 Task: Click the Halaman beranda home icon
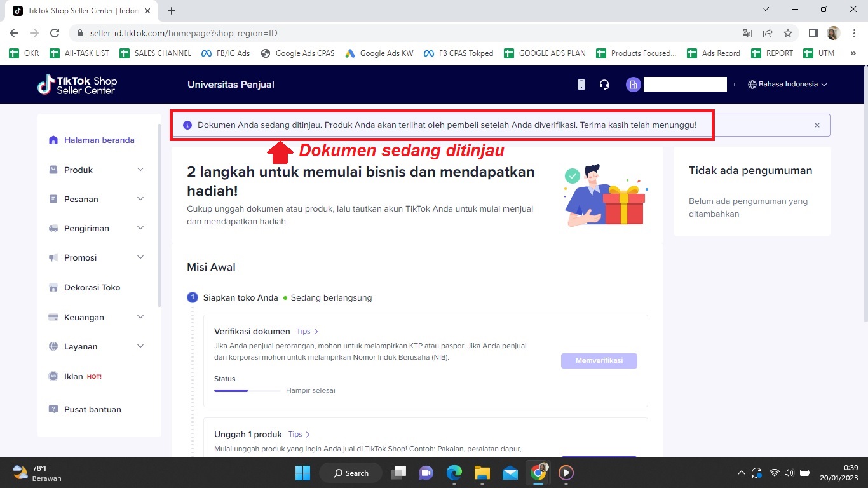point(53,140)
